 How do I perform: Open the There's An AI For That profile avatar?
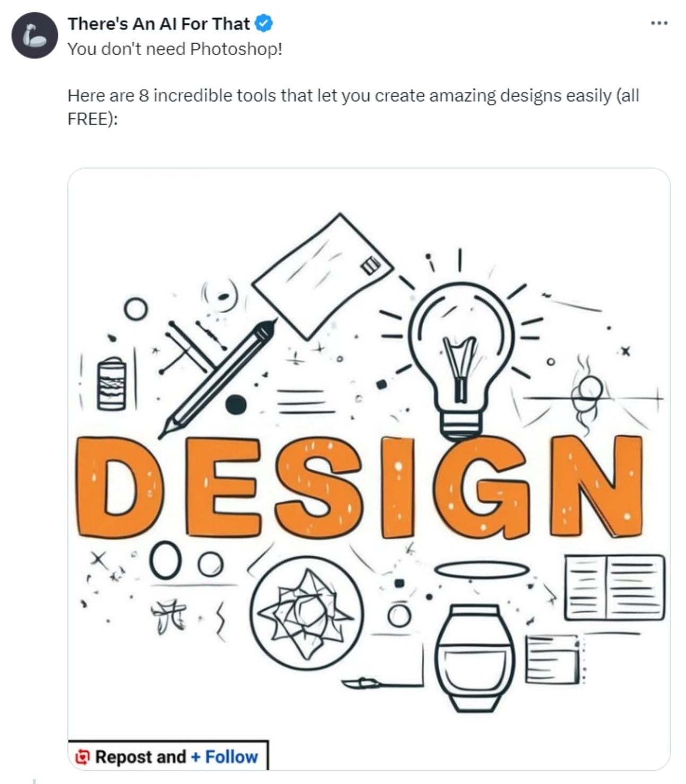point(35,36)
